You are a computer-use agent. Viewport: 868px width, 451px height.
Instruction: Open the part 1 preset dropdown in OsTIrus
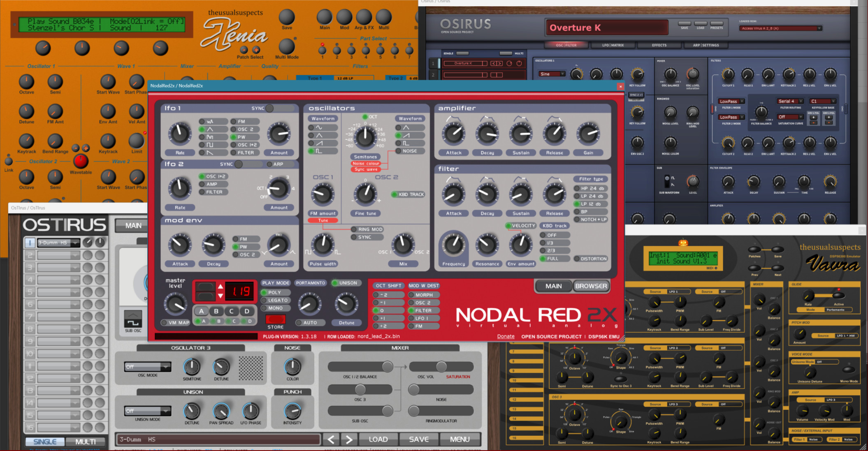tap(58, 243)
